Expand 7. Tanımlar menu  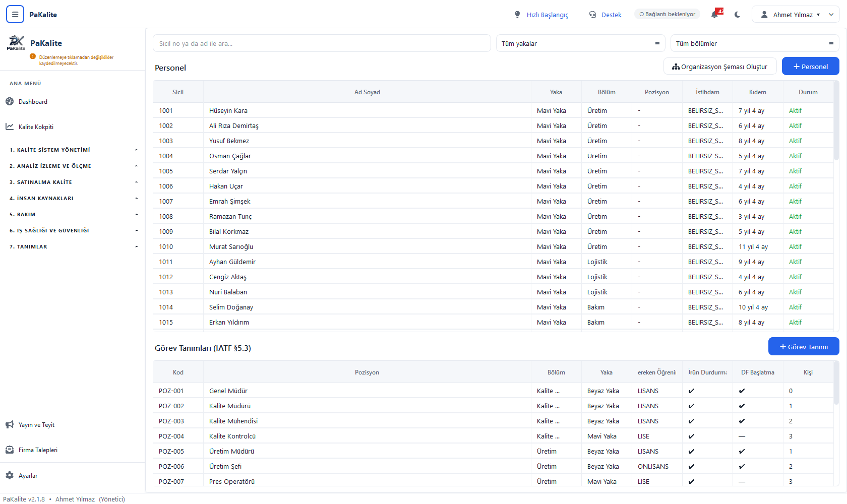click(73, 246)
